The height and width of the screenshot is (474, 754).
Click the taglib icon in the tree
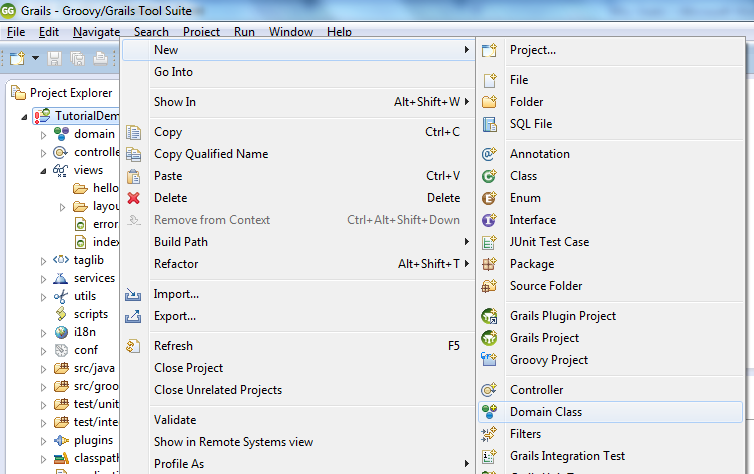(61, 260)
